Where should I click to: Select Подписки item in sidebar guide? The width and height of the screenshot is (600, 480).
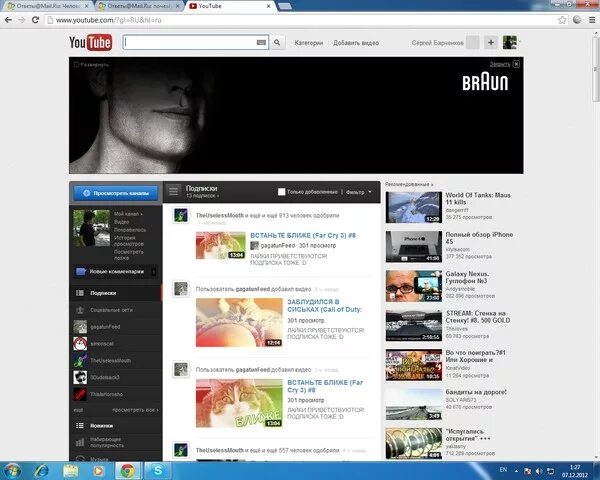[x=116, y=293]
